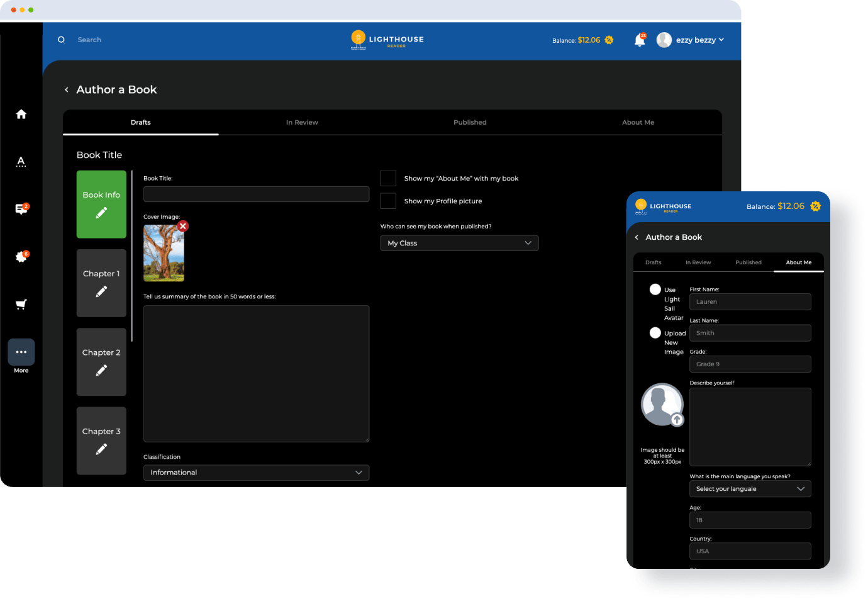Open the notifications bell icon
Screen dimensions: 868x601
click(x=640, y=40)
